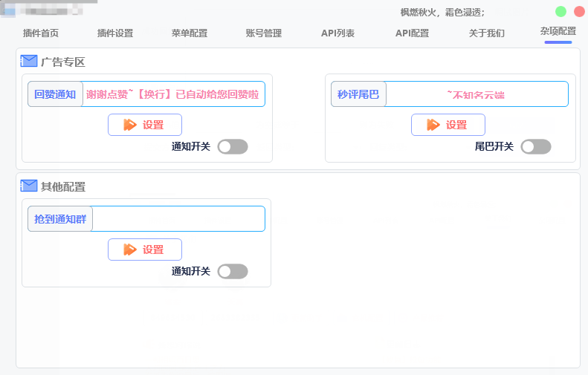588x375 pixels.
Task: Switch to the 插件设置 tab
Action: click(115, 33)
